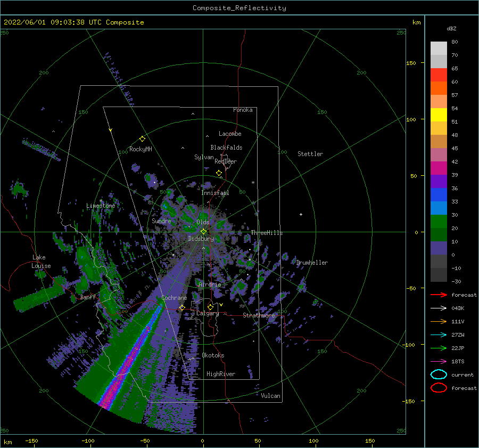Click the Composite_Reflectivity title text

tap(240, 8)
